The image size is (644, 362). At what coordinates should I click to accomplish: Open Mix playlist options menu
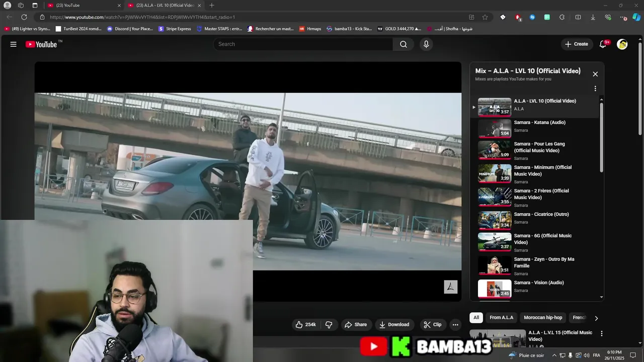pos(595,88)
